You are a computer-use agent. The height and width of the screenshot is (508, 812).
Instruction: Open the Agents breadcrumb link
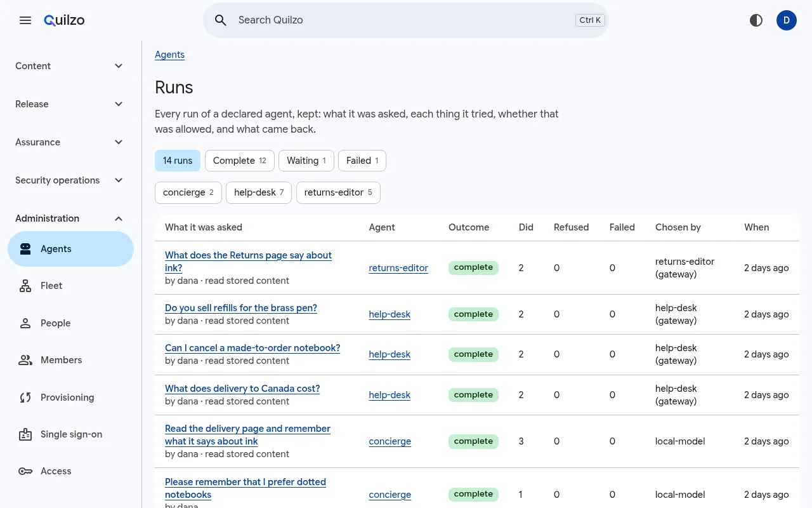(x=169, y=55)
